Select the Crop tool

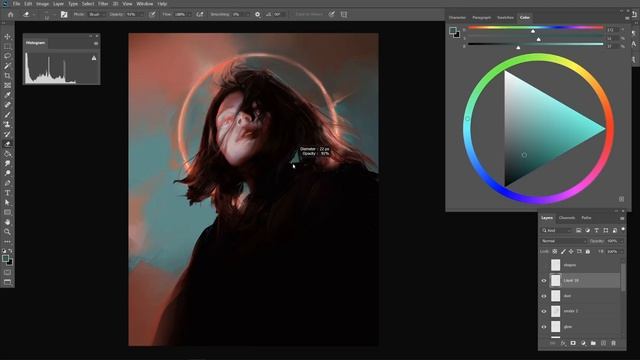point(7,76)
